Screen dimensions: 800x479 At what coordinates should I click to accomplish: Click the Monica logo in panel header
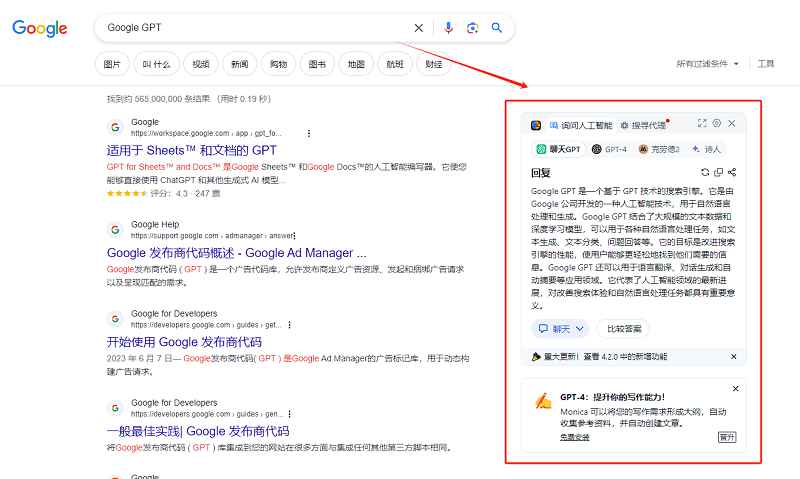coord(536,125)
